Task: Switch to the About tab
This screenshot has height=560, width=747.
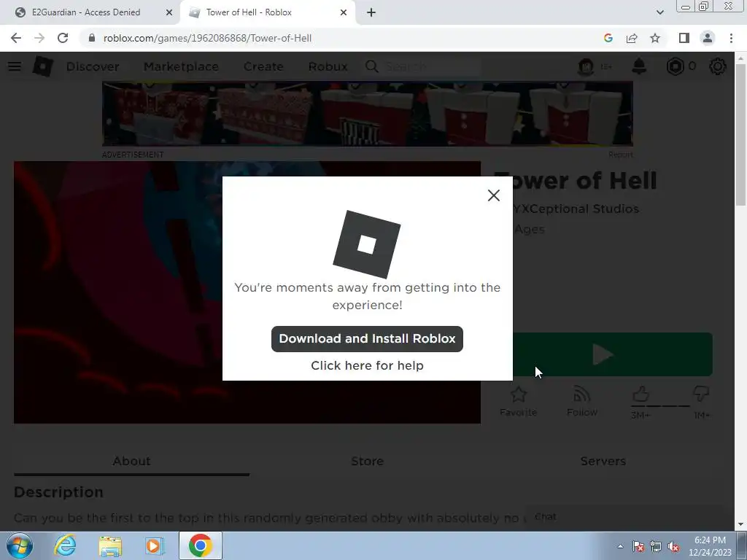Action: point(131,461)
